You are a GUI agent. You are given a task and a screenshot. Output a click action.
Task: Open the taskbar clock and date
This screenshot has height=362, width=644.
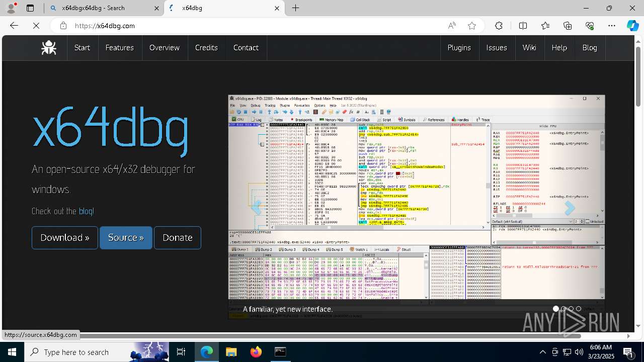600,352
